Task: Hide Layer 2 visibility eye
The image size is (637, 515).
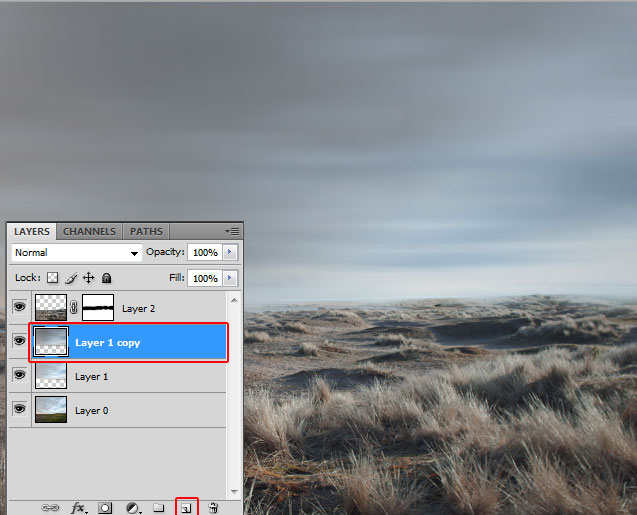Action: click(x=19, y=307)
